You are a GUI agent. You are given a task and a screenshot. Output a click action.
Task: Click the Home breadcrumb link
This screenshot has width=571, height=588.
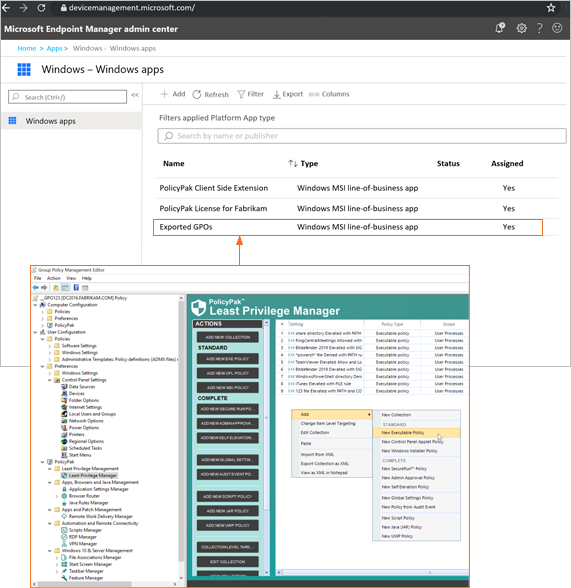click(x=27, y=48)
